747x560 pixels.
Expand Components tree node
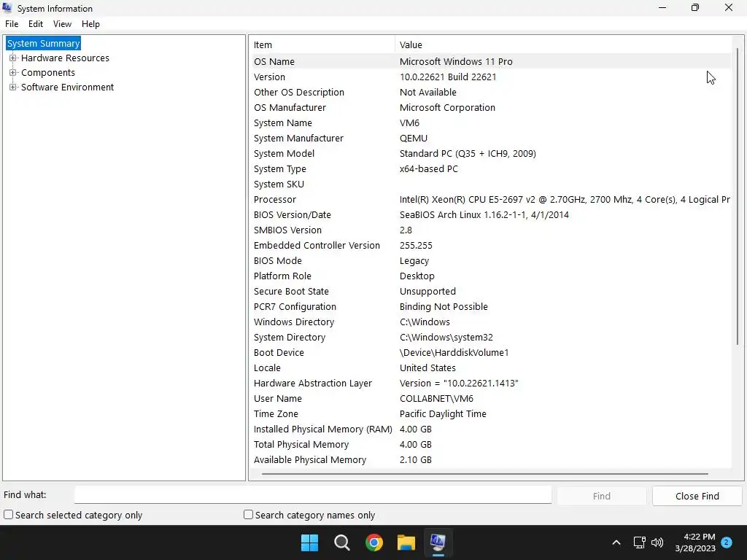click(13, 73)
